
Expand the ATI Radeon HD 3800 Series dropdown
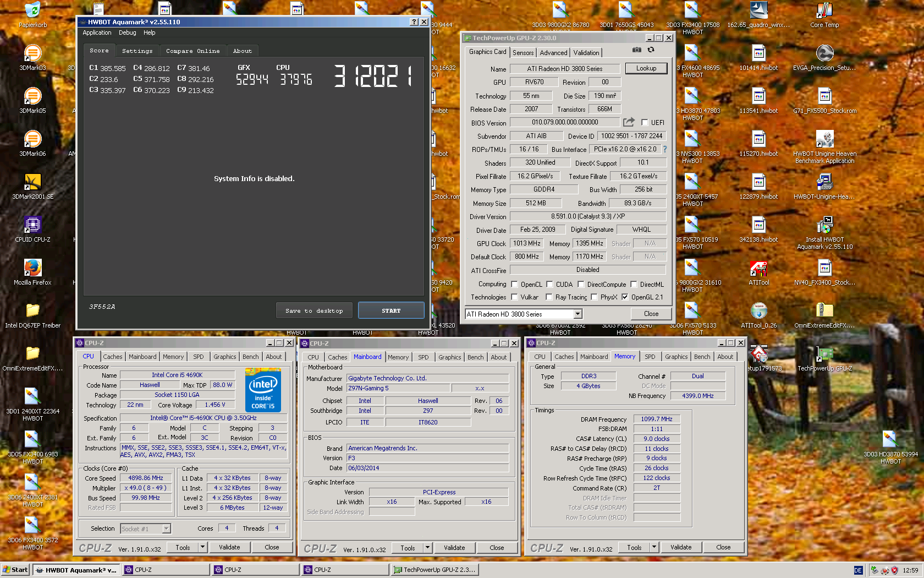coord(577,314)
